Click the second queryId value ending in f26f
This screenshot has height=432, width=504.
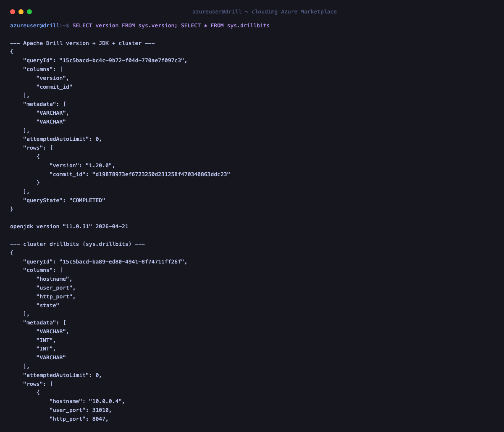(x=121, y=262)
